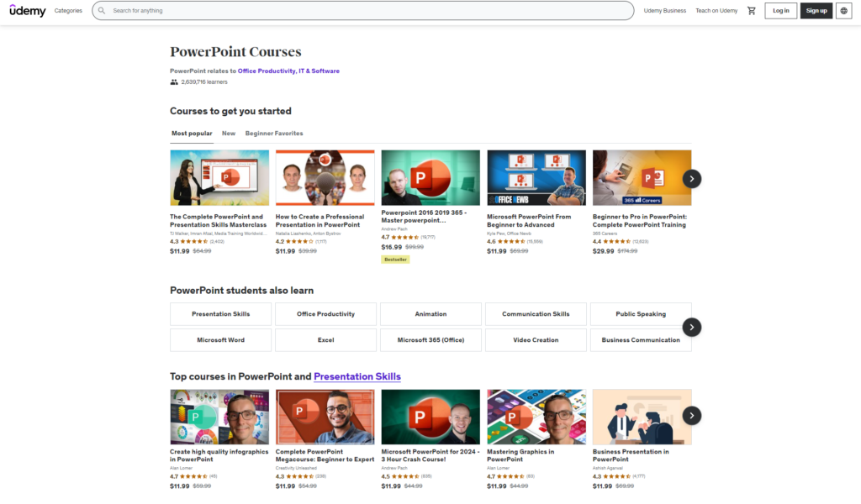The height and width of the screenshot is (504, 861).
Task: Advance the 'Top courses in PowerPoint' carousel arrow
Action: pos(691,416)
